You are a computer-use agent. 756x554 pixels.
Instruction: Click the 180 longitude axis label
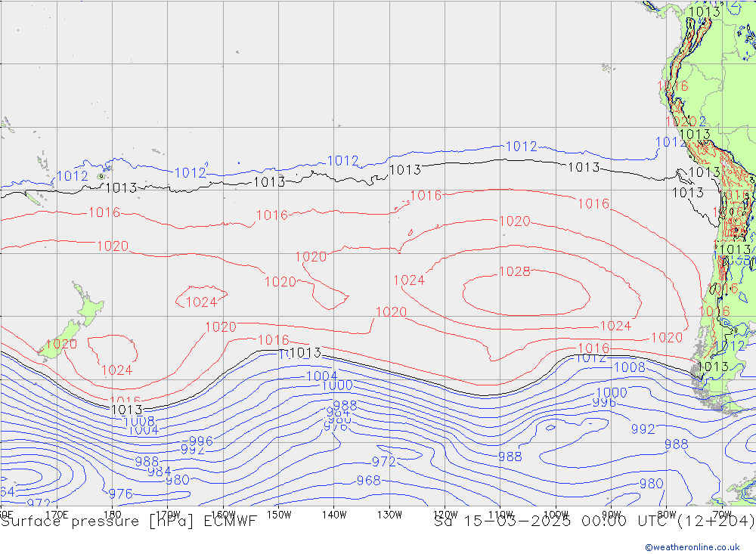pyautogui.click(x=113, y=515)
